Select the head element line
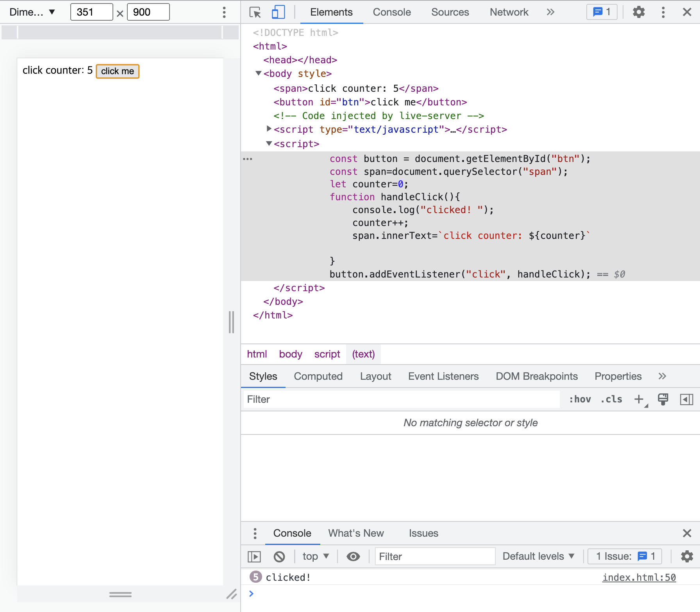Viewport: 700px width, 612px height. [300, 60]
